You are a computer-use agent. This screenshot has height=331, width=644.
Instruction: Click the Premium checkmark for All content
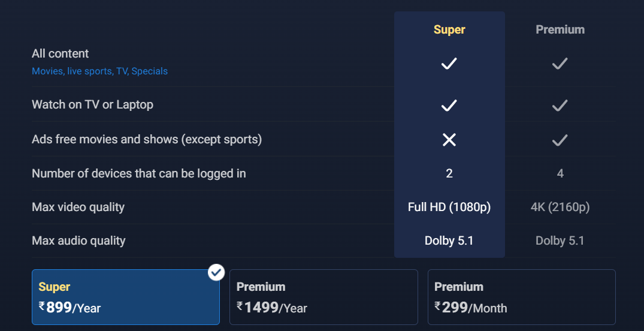coord(560,63)
